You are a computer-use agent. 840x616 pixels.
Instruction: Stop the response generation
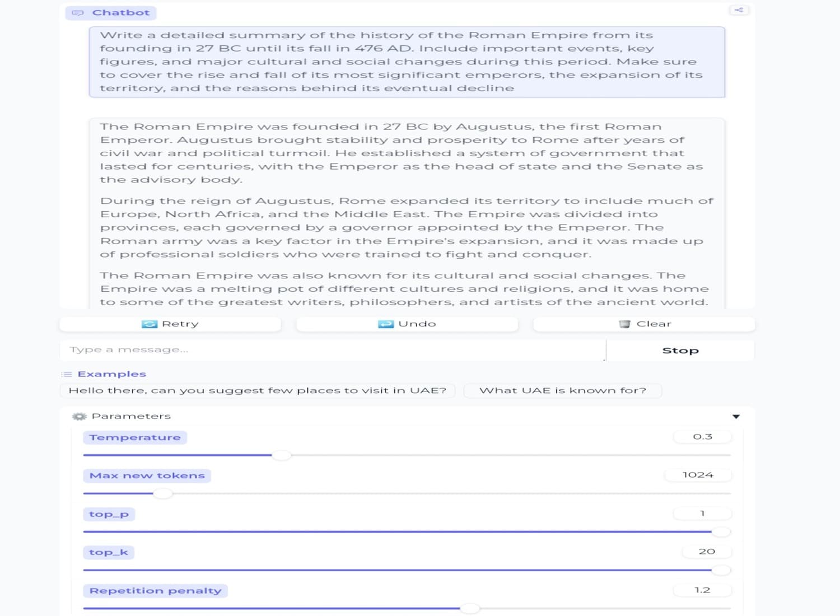[680, 351]
